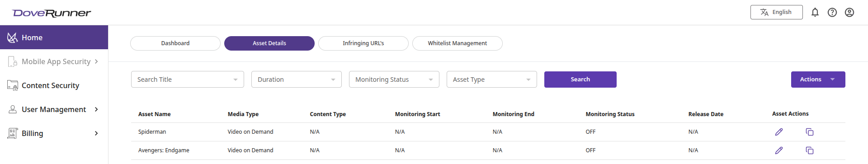
Task: Click the DoveRunner logo
Action: click(x=52, y=13)
